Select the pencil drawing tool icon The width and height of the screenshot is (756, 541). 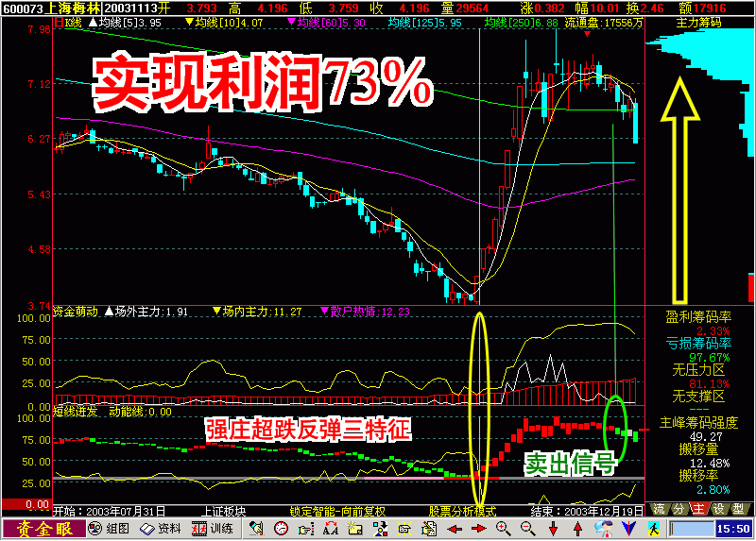point(256,529)
